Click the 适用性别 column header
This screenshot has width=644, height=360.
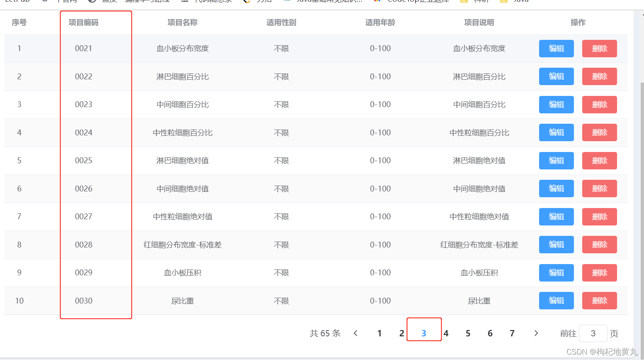[281, 22]
